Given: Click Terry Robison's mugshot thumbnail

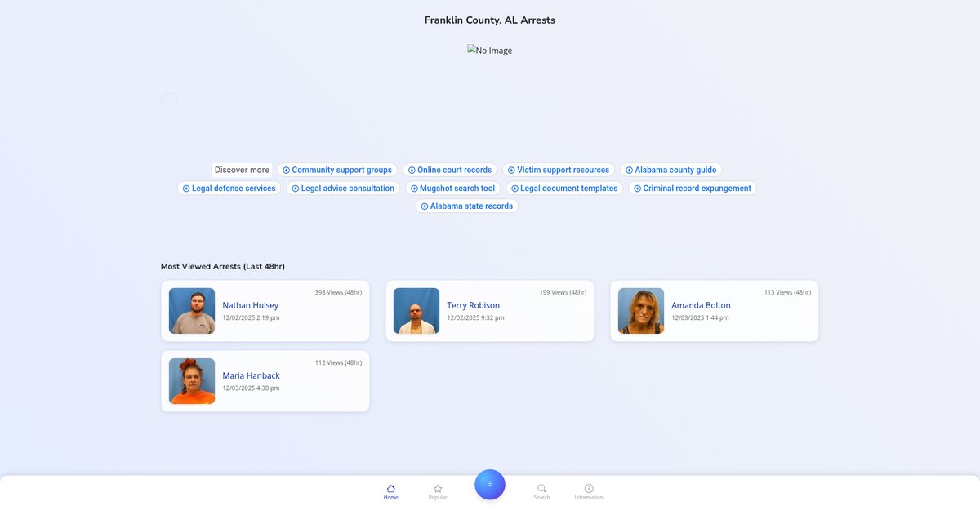Looking at the screenshot, I should 416,311.
